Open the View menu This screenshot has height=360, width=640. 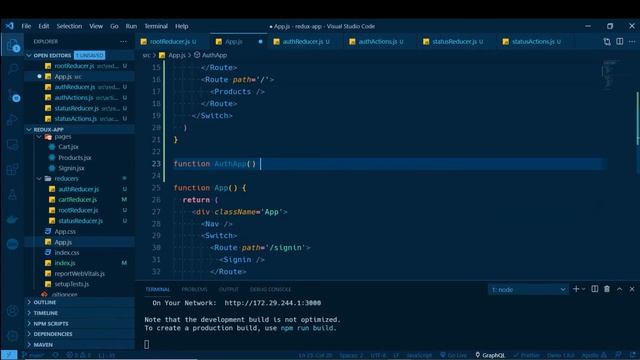point(96,26)
